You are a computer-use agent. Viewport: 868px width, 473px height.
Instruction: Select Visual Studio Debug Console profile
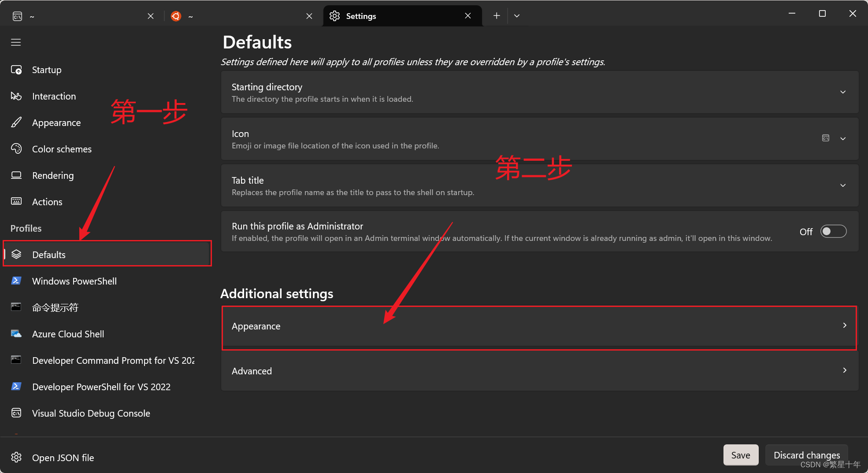tap(107, 413)
